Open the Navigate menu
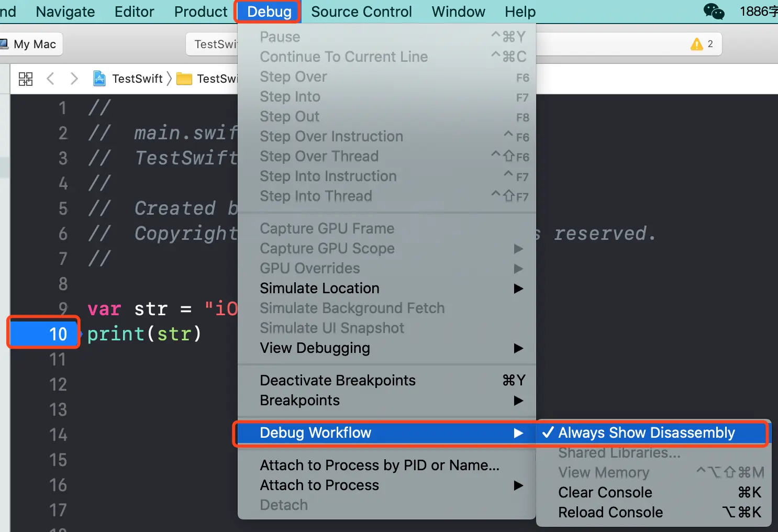Viewport: 778px width, 532px height. click(65, 12)
